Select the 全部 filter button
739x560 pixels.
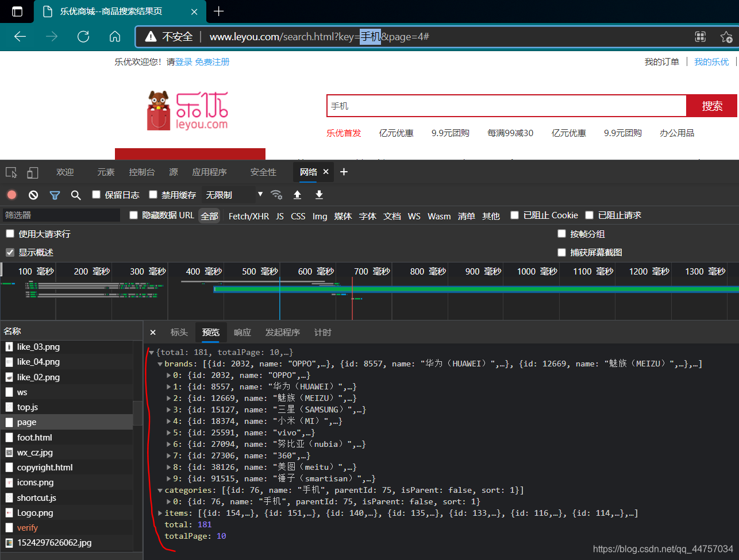coord(209,216)
